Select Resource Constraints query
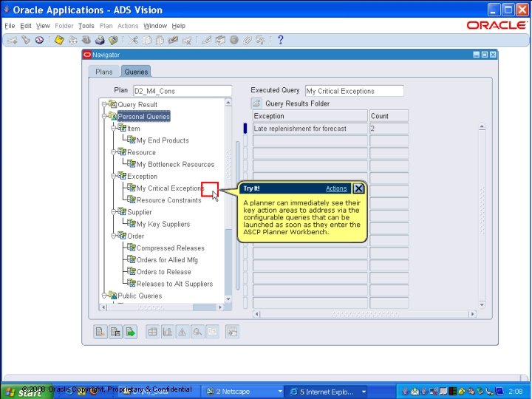The image size is (532, 399). pos(168,200)
